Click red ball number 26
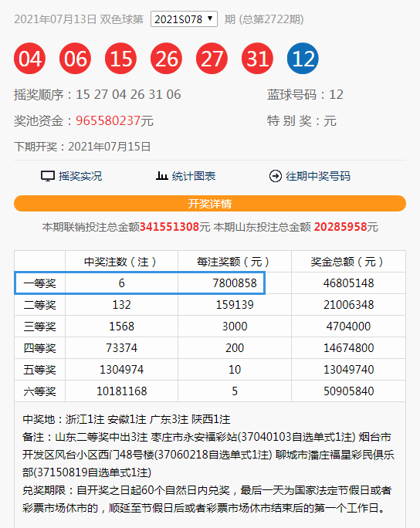This screenshot has height=528, width=420. 167,59
